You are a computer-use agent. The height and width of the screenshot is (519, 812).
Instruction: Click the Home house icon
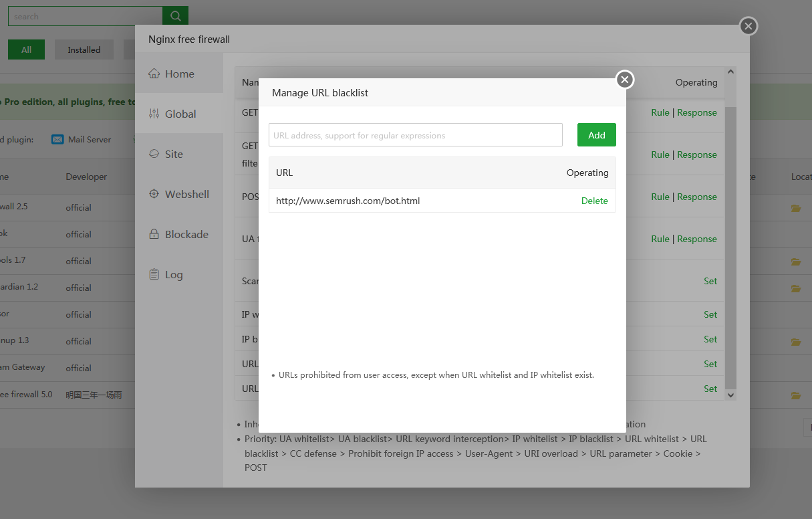(x=154, y=74)
